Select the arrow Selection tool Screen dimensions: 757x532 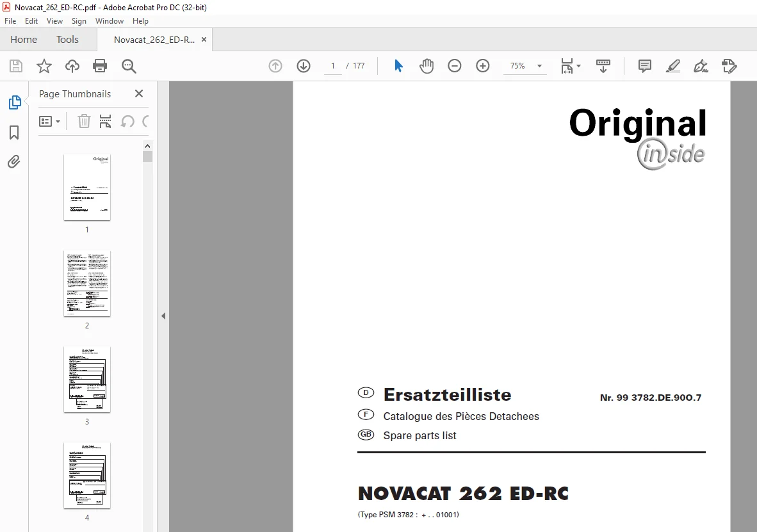click(398, 66)
